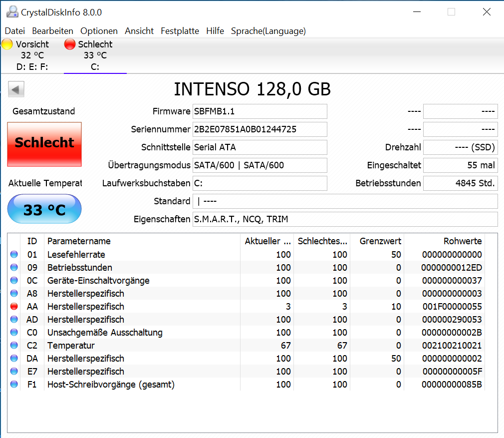Click the Aktuelle Temperatur label
Image resolution: width=504 pixels, height=438 pixels.
click(x=45, y=183)
